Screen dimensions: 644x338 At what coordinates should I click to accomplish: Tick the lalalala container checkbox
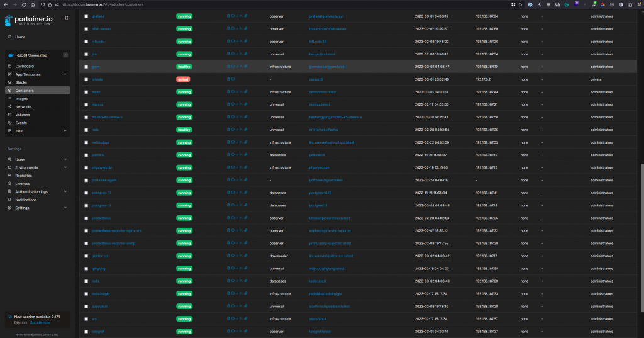pyautogui.click(x=86, y=79)
